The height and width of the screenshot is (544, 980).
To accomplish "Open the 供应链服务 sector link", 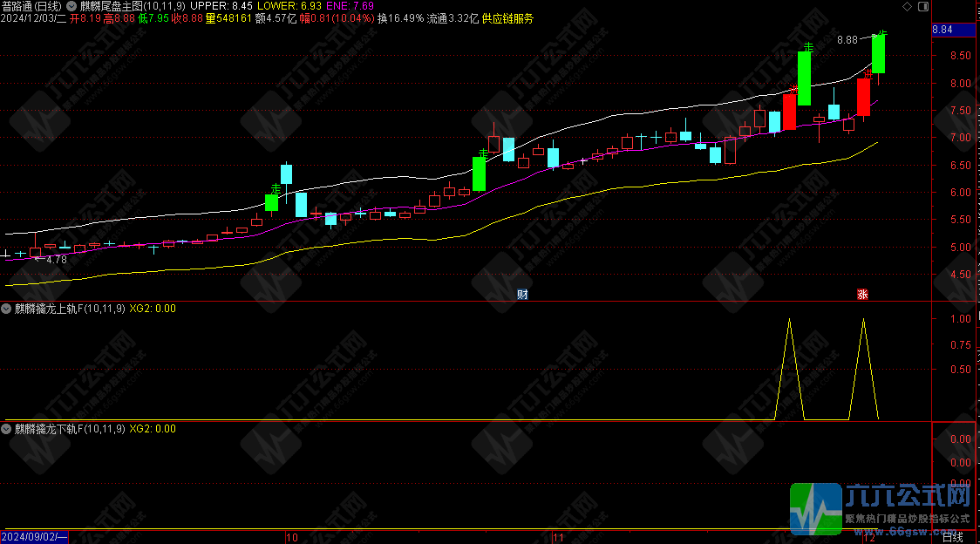I will click(x=507, y=18).
